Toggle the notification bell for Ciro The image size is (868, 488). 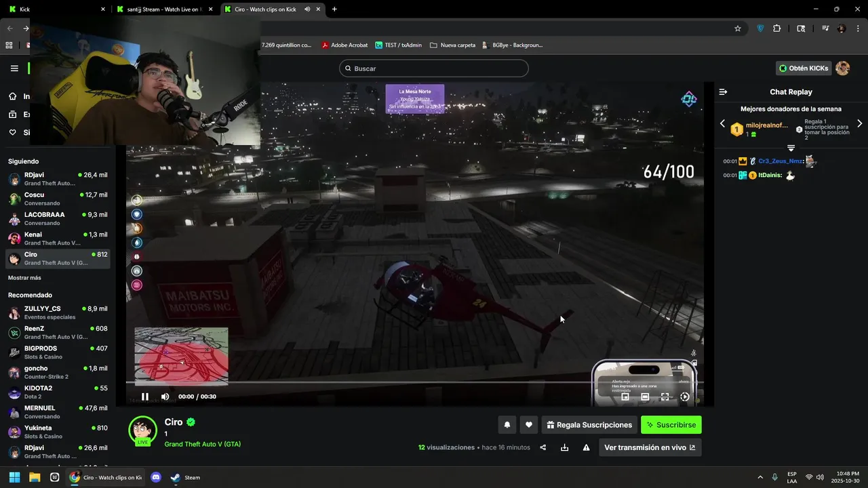click(x=507, y=425)
